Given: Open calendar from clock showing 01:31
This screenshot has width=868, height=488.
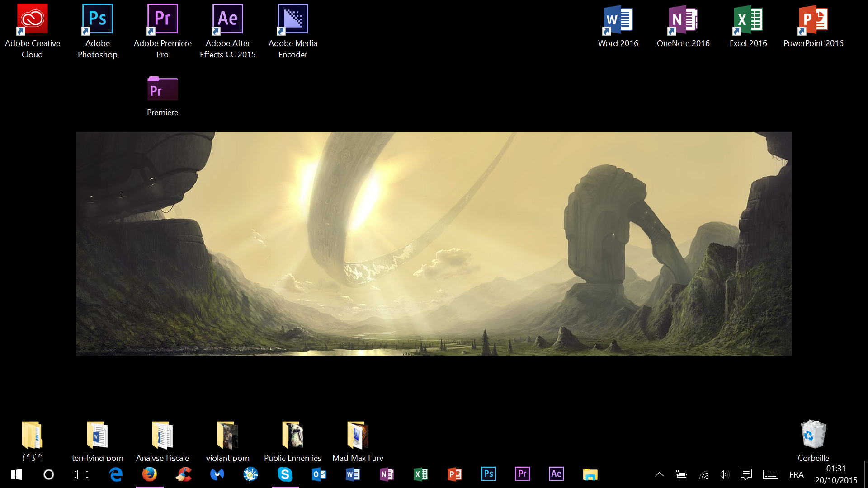Looking at the screenshot, I should (x=836, y=474).
